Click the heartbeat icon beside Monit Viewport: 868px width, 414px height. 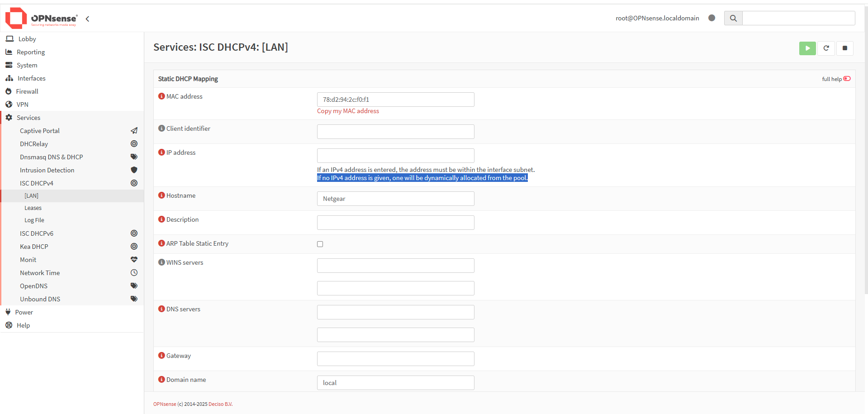click(134, 260)
